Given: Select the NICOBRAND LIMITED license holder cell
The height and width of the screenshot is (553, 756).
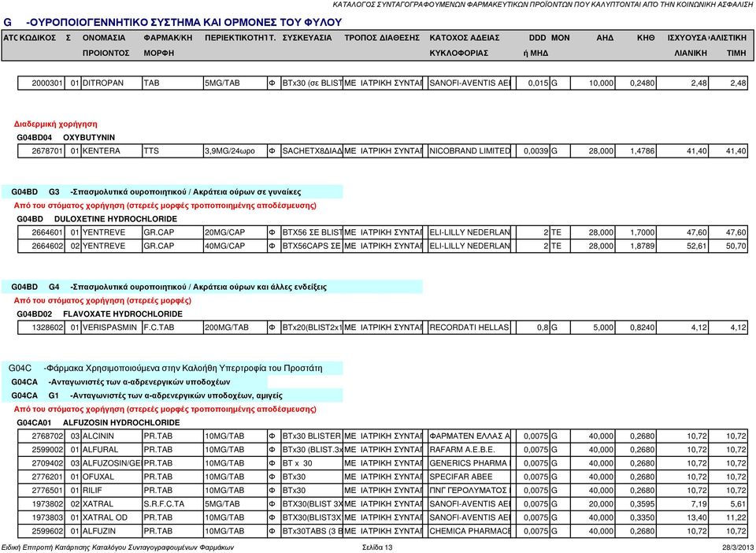Looking at the screenshot, I should (x=469, y=151).
